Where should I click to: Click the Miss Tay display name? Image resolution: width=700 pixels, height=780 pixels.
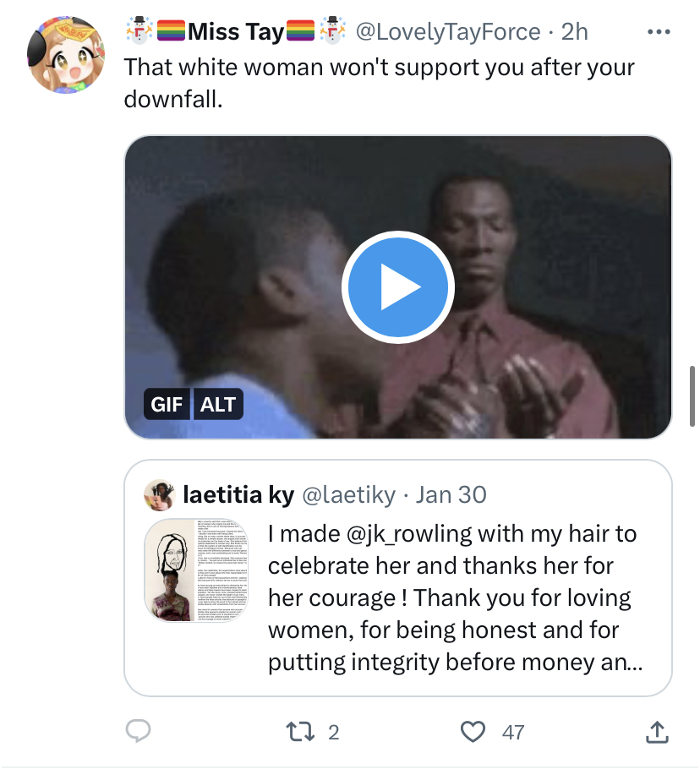pos(236,32)
